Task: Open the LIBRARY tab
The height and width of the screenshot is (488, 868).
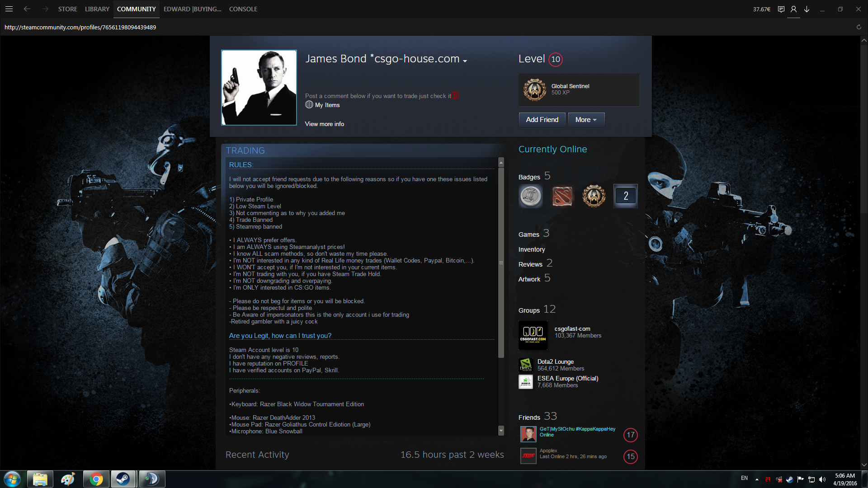Action: click(97, 9)
